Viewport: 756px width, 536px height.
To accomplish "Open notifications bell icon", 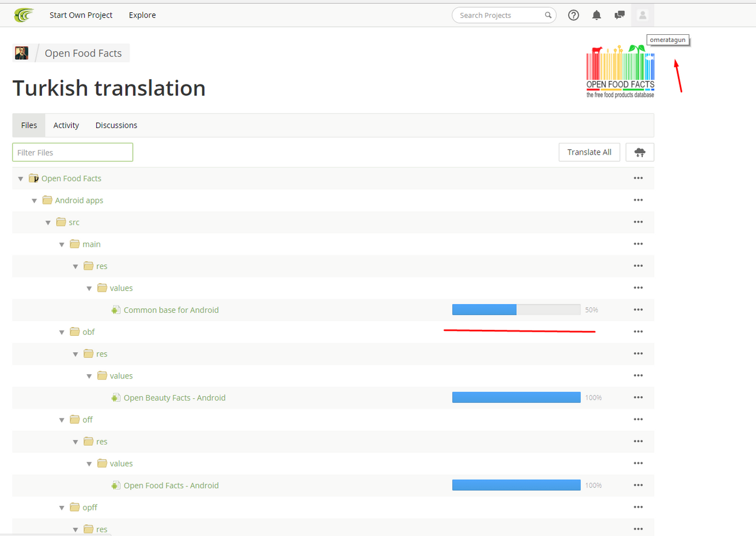I will pyautogui.click(x=597, y=15).
